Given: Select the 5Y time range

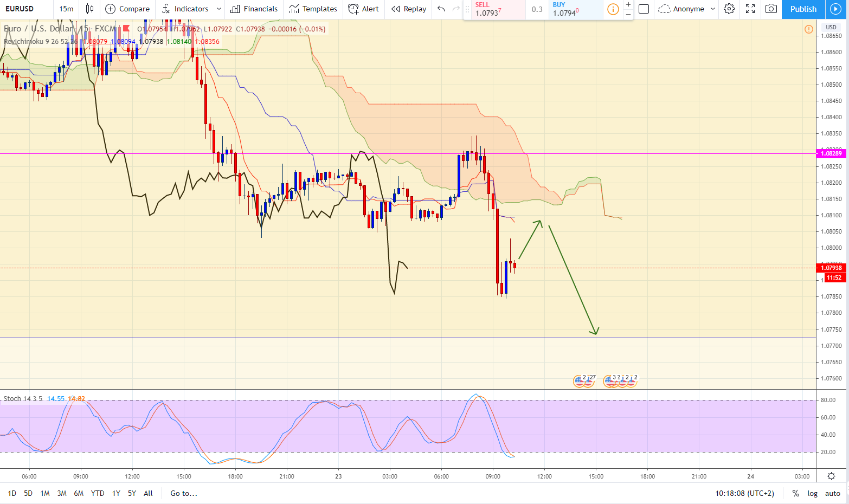Looking at the screenshot, I should click(132, 493).
